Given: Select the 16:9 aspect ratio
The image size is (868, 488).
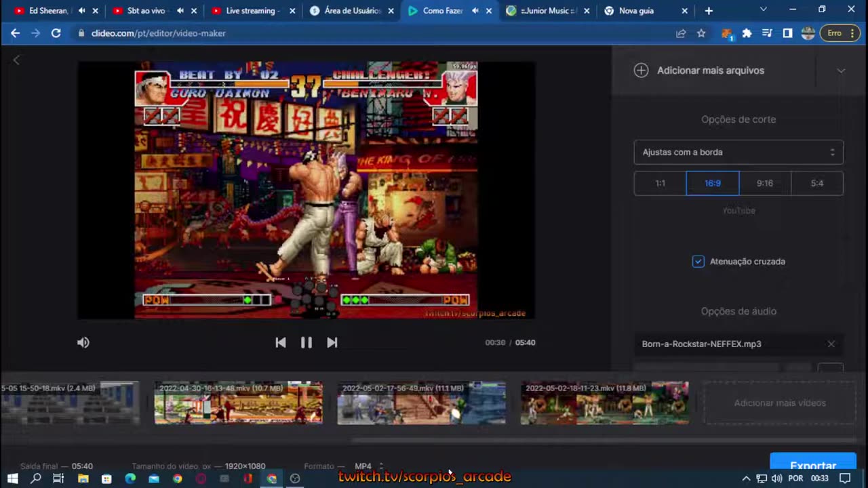Looking at the screenshot, I should pos(712,184).
